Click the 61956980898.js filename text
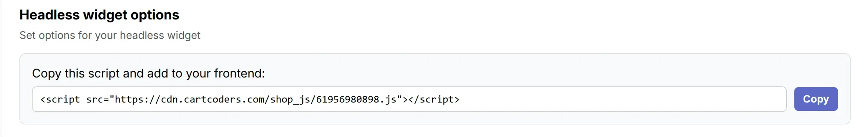The height and width of the screenshot is (137, 868). [x=356, y=99]
